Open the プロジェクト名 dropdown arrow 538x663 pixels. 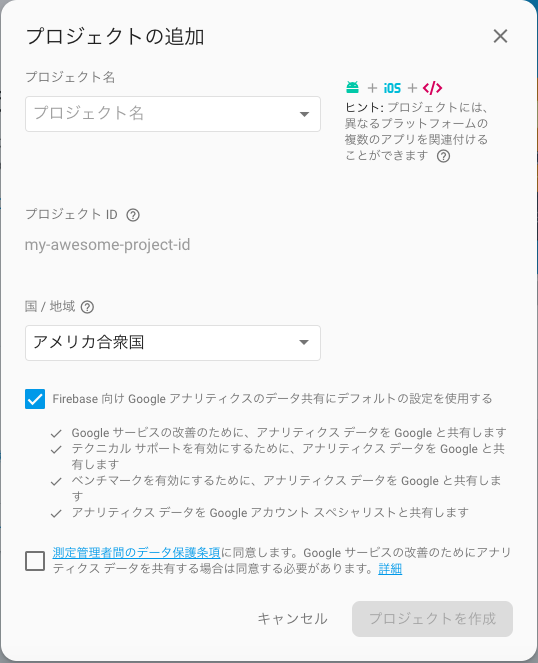click(x=304, y=114)
